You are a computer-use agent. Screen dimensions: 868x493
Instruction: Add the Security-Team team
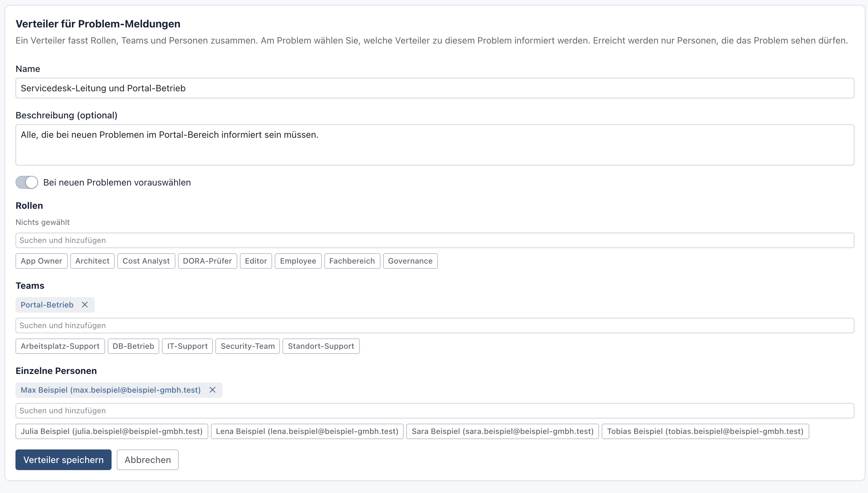coord(248,346)
